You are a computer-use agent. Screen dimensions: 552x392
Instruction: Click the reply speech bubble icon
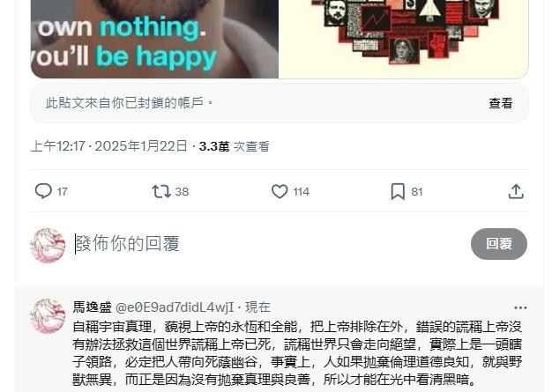click(43, 191)
